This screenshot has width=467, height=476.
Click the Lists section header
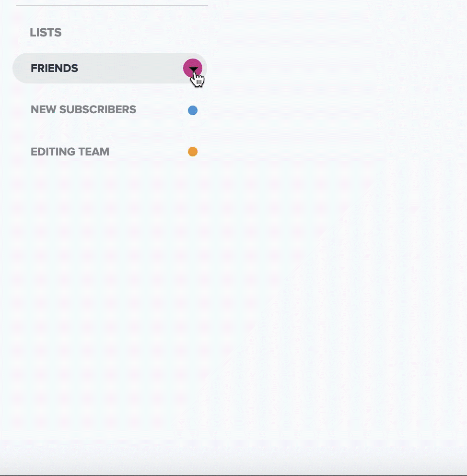tap(46, 33)
